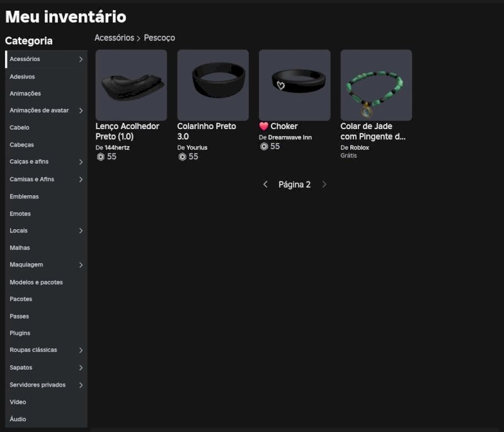
Task: Go to previous inventory page arrow
Action: [x=265, y=185]
